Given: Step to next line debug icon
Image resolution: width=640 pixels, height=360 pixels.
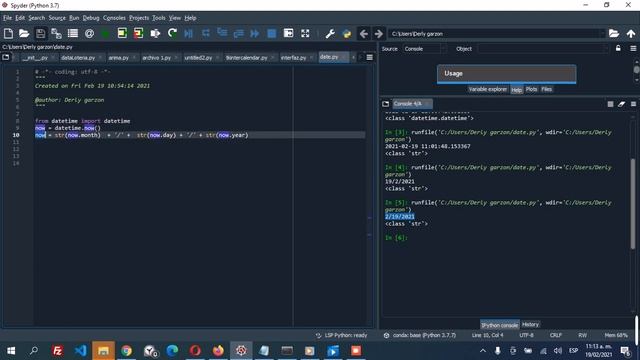Looking at the screenshot, I should point(206,33).
